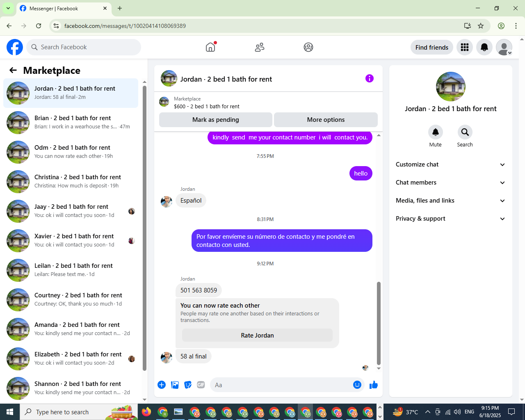Screen dimensions: 525x420
Task: Open the taskbar volume control
Action: pos(457,412)
